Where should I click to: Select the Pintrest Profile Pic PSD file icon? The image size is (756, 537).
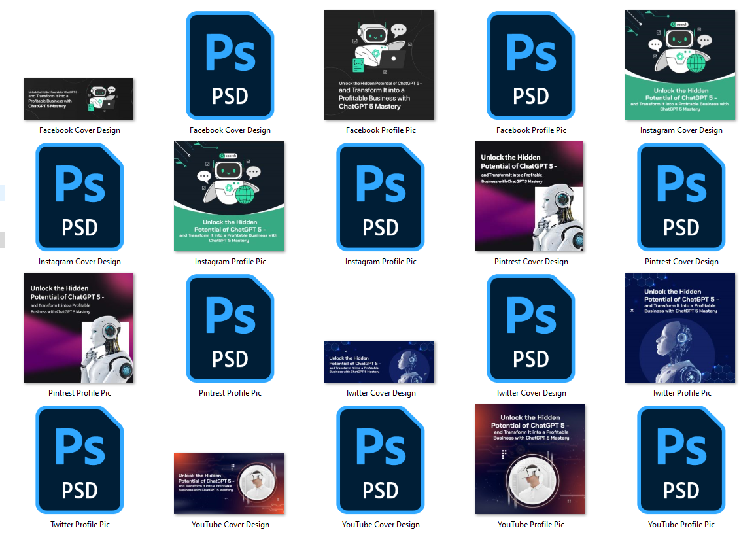230,328
